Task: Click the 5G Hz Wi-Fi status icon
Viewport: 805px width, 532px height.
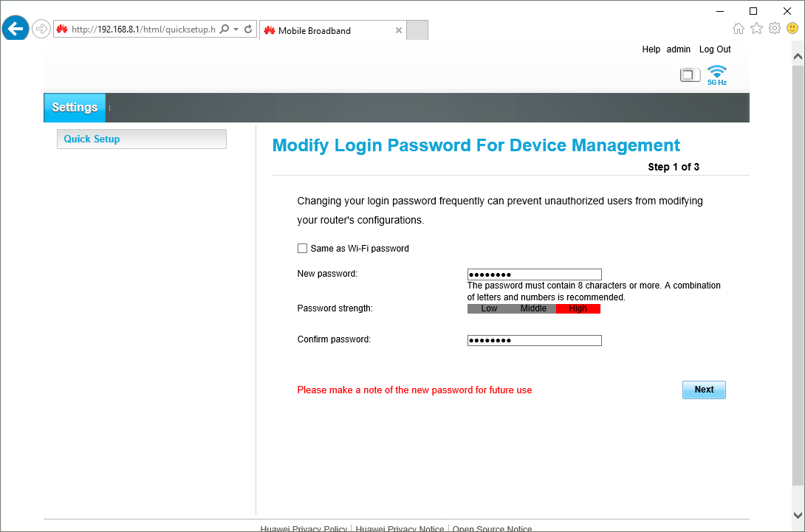Action: [716, 75]
